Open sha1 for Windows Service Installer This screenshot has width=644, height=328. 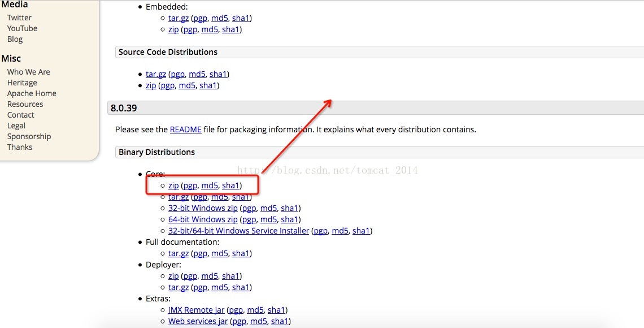(x=361, y=231)
